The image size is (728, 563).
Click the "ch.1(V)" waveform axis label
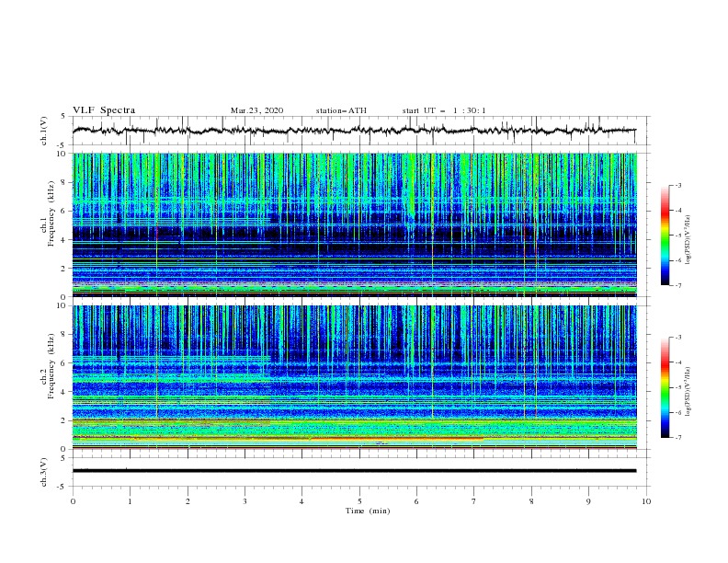(x=44, y=131)
